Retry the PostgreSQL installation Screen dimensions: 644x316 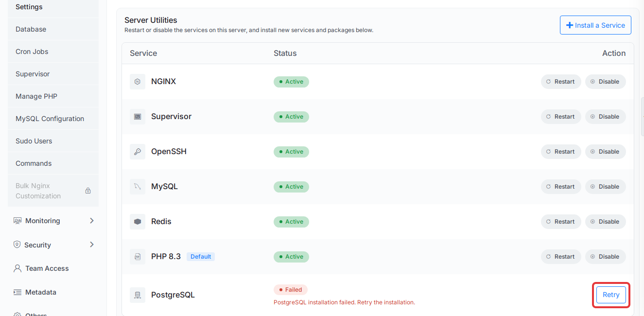click(611, 295)
